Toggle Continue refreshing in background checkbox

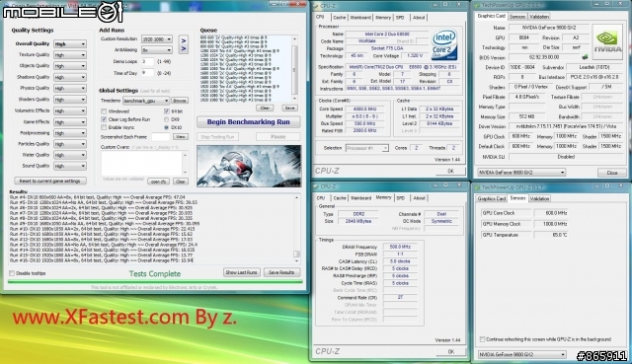point(482,339)
